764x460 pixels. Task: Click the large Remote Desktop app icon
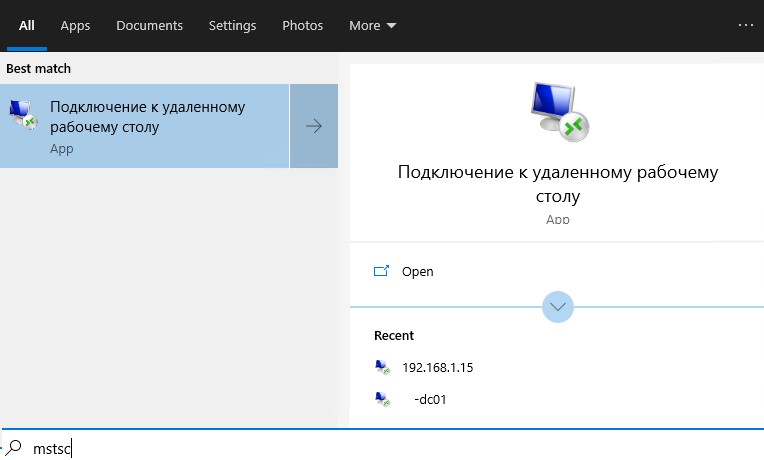pos(556,110)
